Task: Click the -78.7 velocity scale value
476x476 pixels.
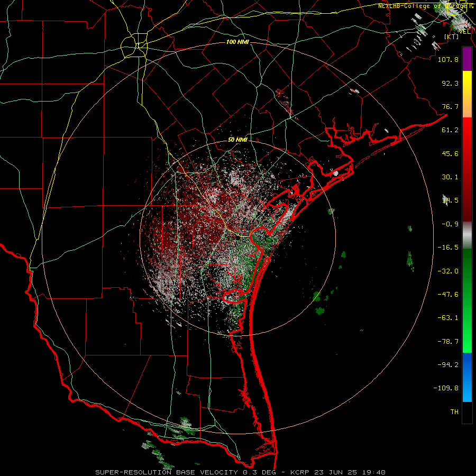Action: (x=448, y=342)
